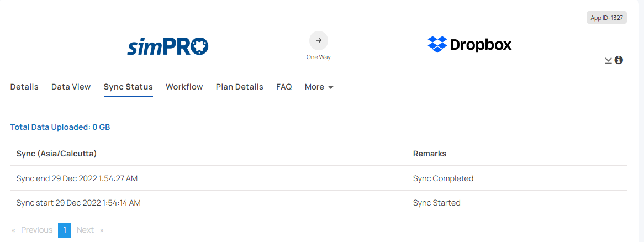The image size is (644, 242).
Task: Select the Sync Status tab
Action: (128, 87)
